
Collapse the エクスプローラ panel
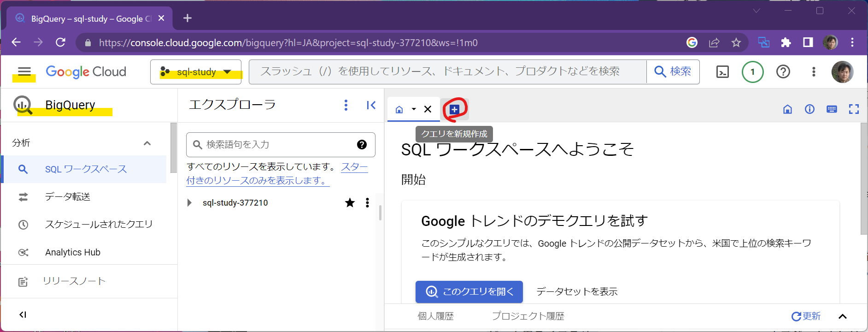click(371, 105)
